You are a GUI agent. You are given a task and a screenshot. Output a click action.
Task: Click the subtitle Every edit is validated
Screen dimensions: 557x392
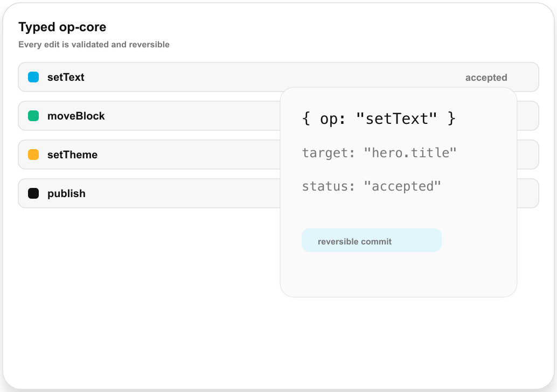(94, 44)
